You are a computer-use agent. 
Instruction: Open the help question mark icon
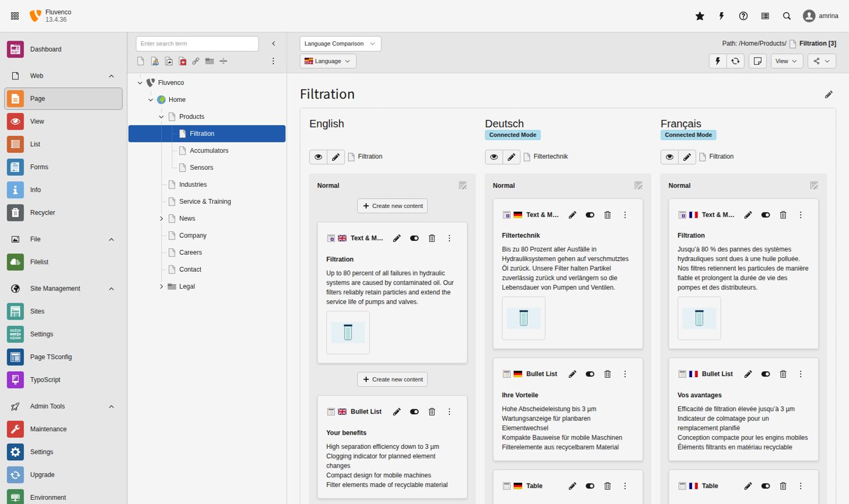point(743,16)
